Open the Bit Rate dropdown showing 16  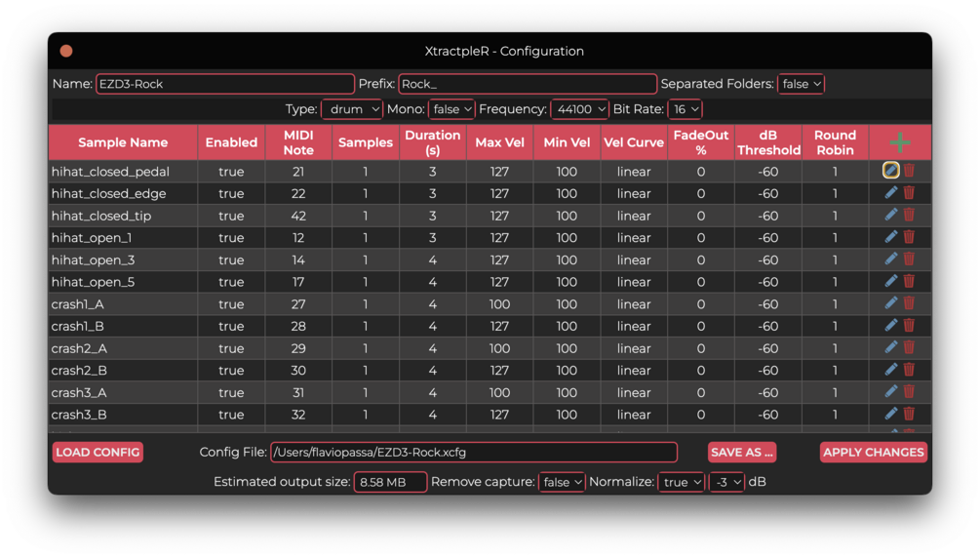(x=685, y=109)
